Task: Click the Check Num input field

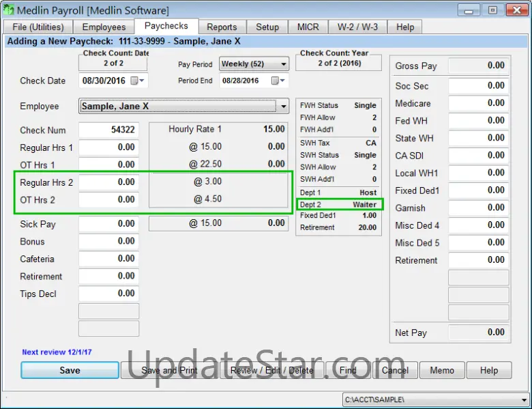Action: point(109,130)
